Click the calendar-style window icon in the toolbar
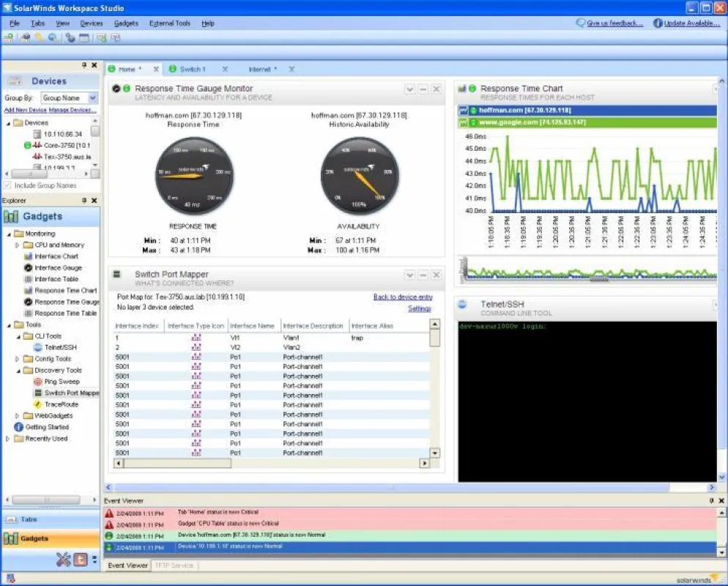 click(84, 38)
